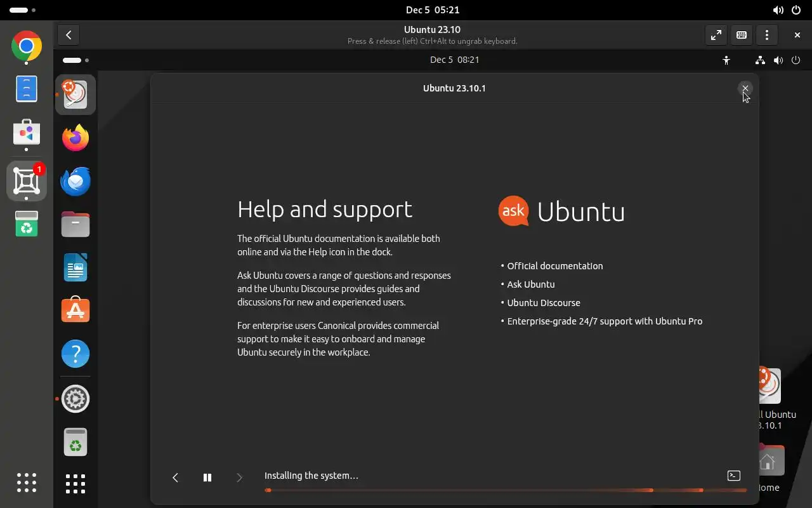Open the viewer's three-dot menu
The image size is (812, 508).
[x=767, y=35]
